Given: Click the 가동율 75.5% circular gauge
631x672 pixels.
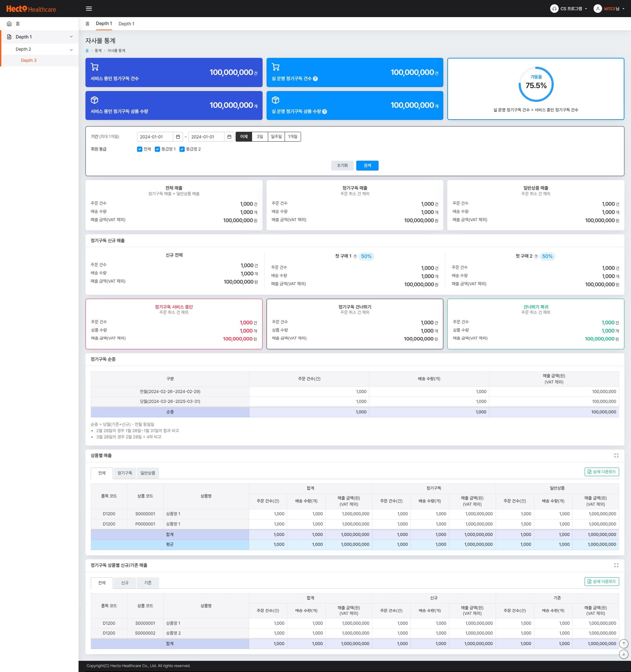Looking at the screenshot, I should [x=536, y=84].
